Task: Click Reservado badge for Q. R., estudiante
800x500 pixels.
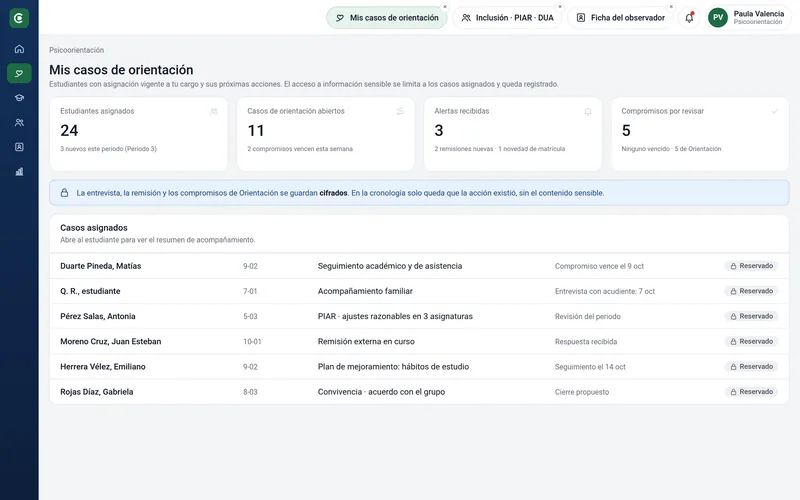Action: [751, 291]
